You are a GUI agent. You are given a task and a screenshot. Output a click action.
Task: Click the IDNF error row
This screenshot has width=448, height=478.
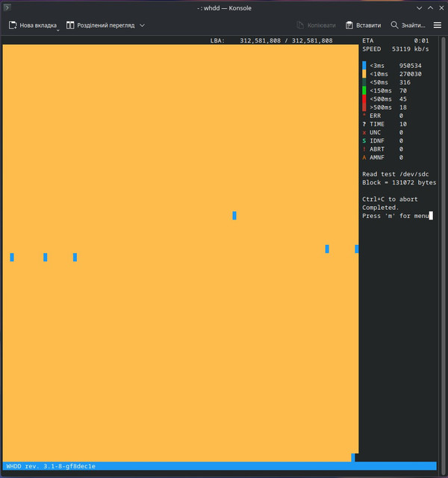tap(383, 141)
